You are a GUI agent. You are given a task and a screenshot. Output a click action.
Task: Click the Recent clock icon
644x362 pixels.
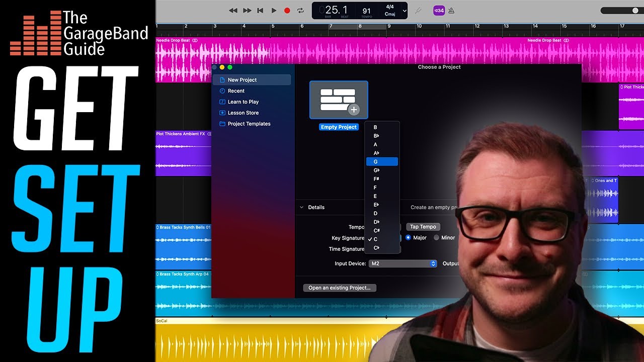click(x=222, y=91)
